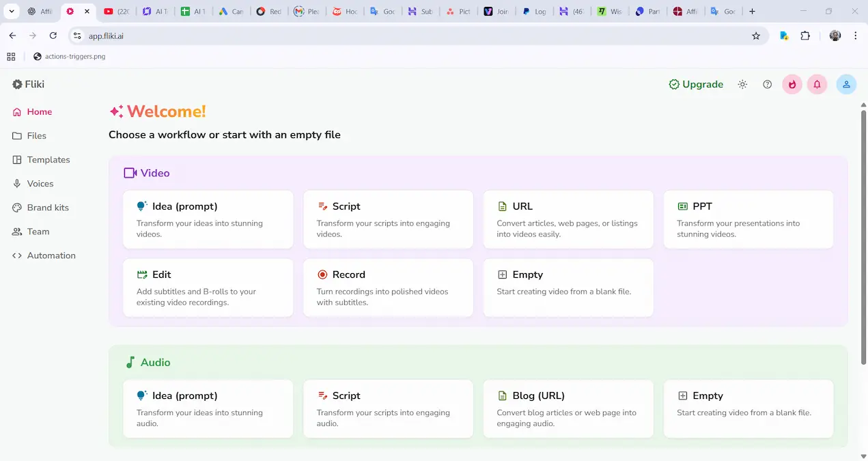Screen dimensions: 868x461
Task: Open the help question mark icon
Action: point(767,85)
